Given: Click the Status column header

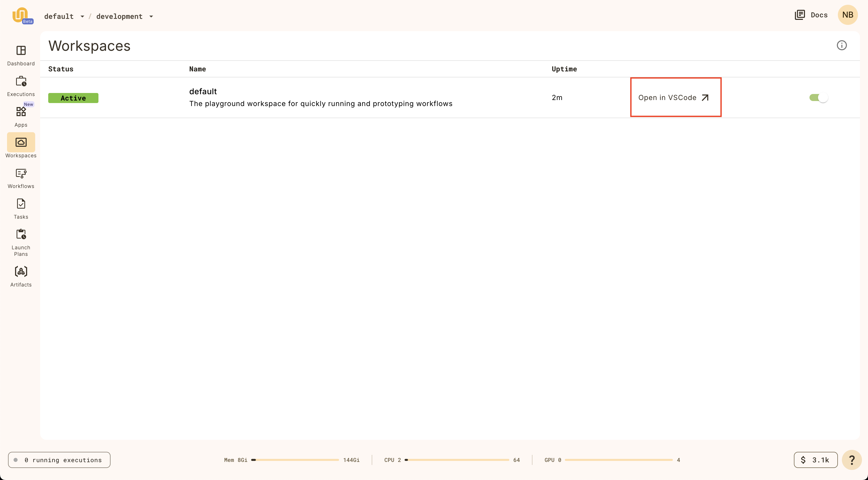Looking at the screenshot, I should tap(61, 69).
